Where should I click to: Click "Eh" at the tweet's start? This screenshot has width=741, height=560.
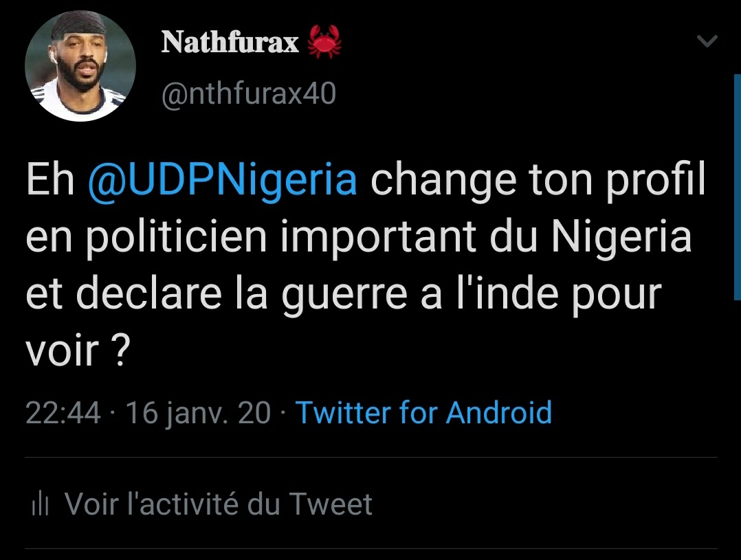[50, 181]
